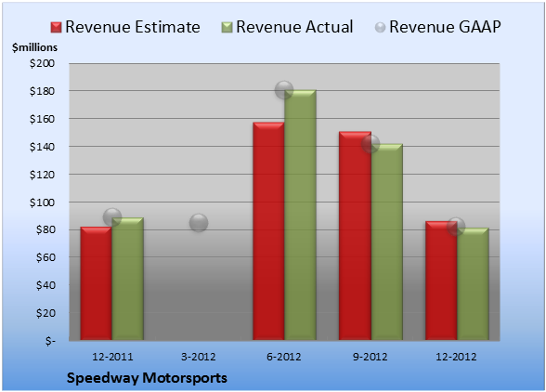Click the $200 y-axis value
Screen dimensions: 546x392
(42, 63)
